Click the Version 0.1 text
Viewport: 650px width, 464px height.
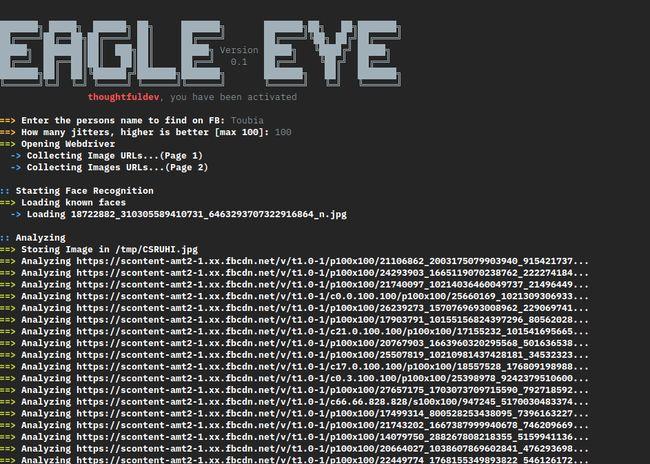click(238, 55)
